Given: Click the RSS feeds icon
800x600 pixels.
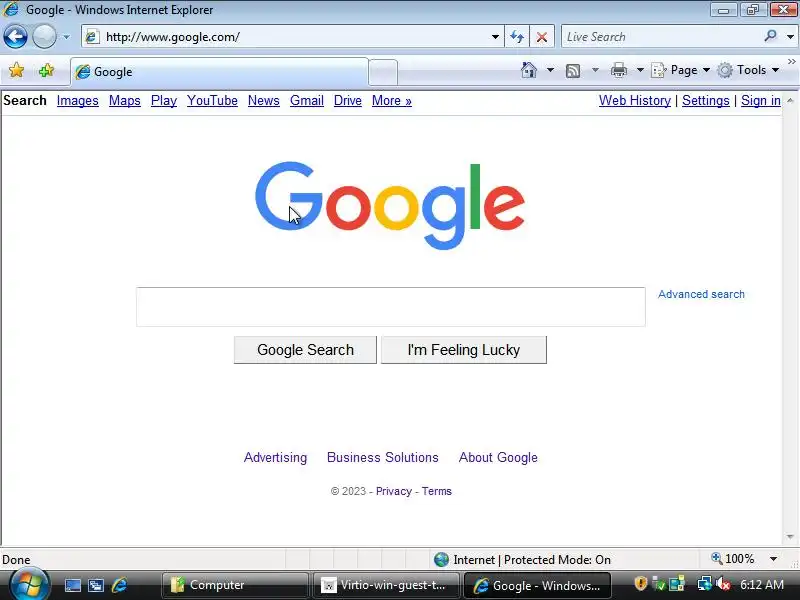Looking at the screenshot, I should [573, 70].
